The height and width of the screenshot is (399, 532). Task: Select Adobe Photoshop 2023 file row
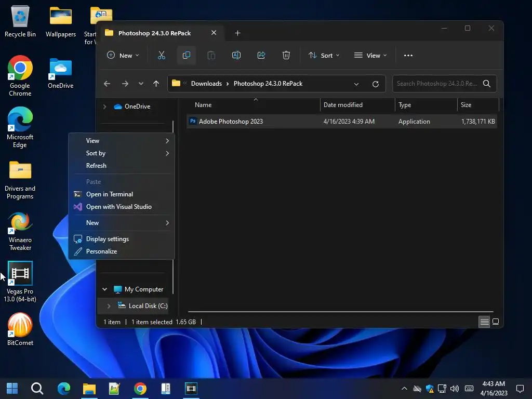pos(342,122)
